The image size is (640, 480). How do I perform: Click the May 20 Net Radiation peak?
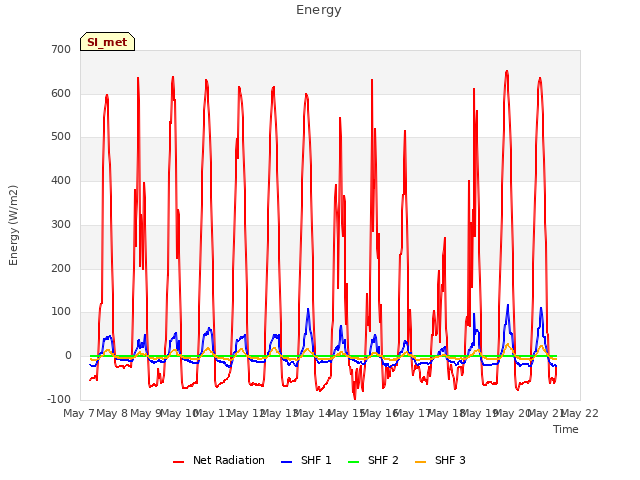[x=507, y=71]
